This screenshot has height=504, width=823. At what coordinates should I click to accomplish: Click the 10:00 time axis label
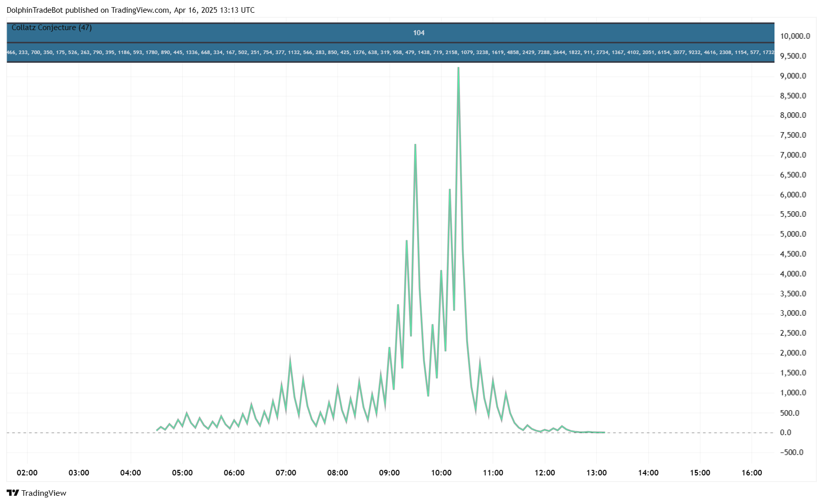coord(441,473)
